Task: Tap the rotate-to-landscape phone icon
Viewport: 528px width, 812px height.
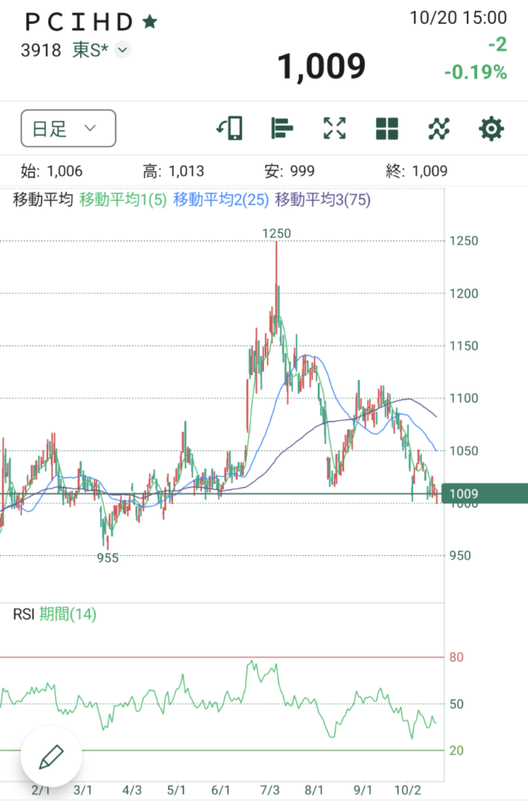Action: 229,128
